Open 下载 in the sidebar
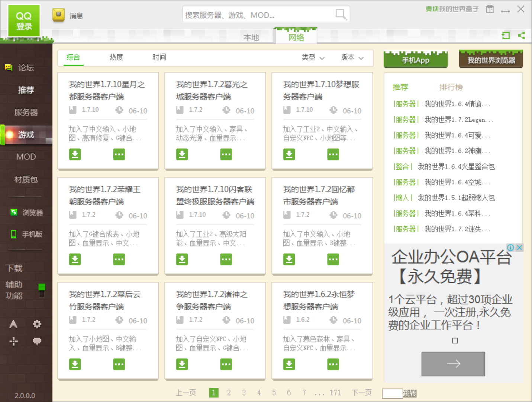 14,268
